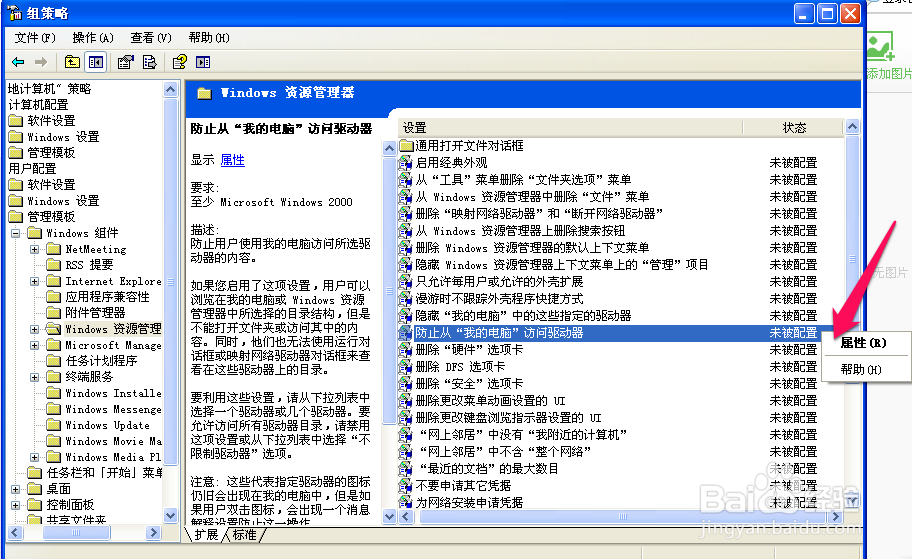Image resolution: width=912 pixels, height=559 pixels.
Task: Select 删除“映射网络驱动器”和“断开网络驱动器” policy
Action: point(539,213)
